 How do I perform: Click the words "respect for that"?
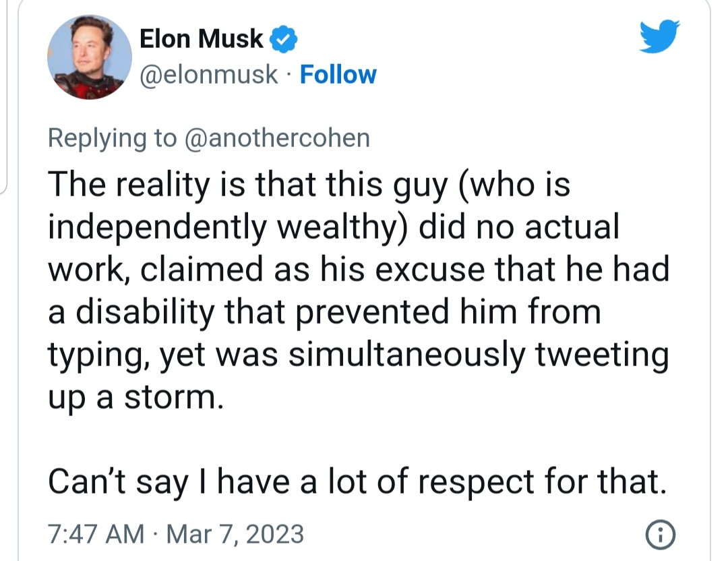click(550, 482)
